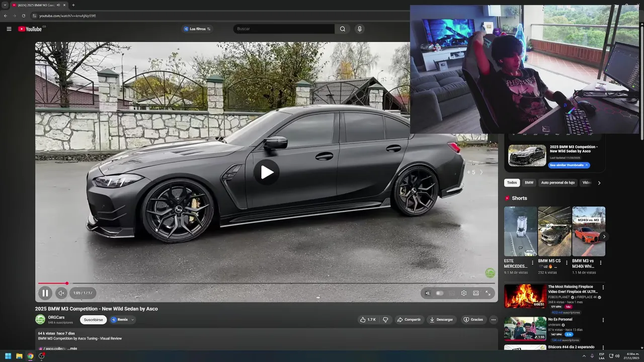Image resolution: width=644 pixels, height=362 pixels.
Task: Open Los filtros extension button
Action: pos(198,29)
